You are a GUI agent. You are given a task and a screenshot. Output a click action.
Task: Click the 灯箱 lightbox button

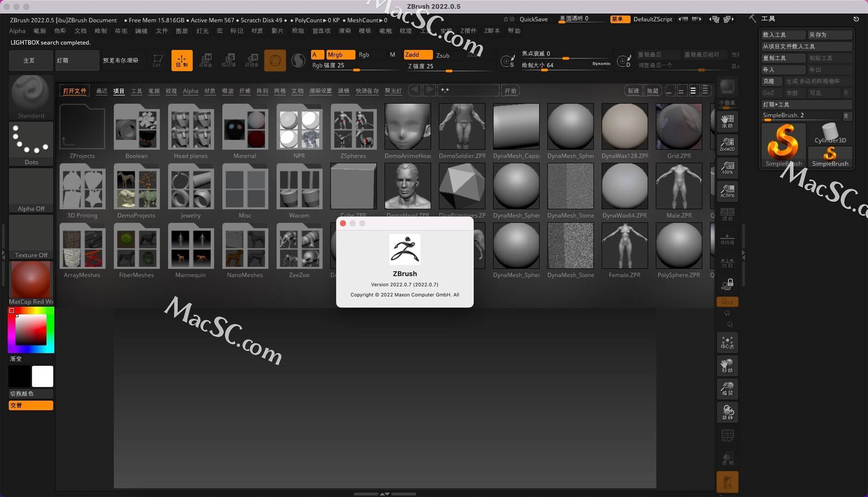pyautogui.click(x=77, y=61)
